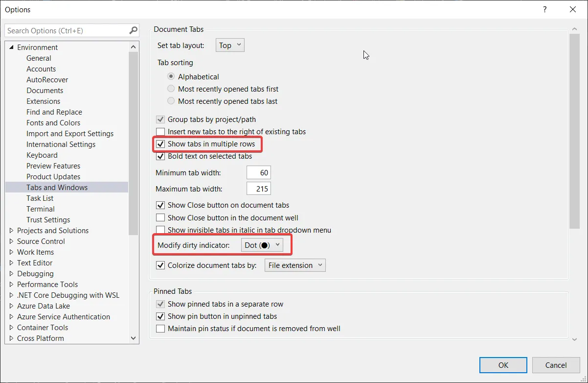Check "Show invisible tabs in italic in tab dropdown menu"
The height and width of the screenshot is (383, 588).
160,230
